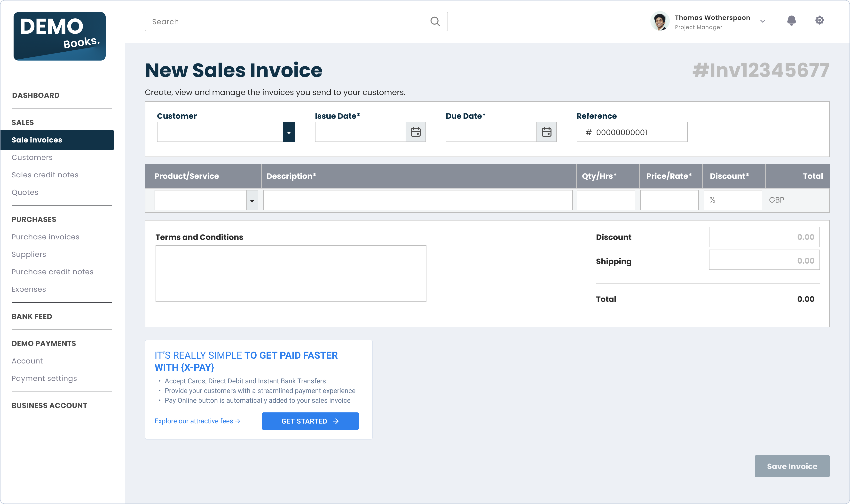Open Quotes in the sidebar
This screenshot has width=850, height=504.
coord(25,192)
